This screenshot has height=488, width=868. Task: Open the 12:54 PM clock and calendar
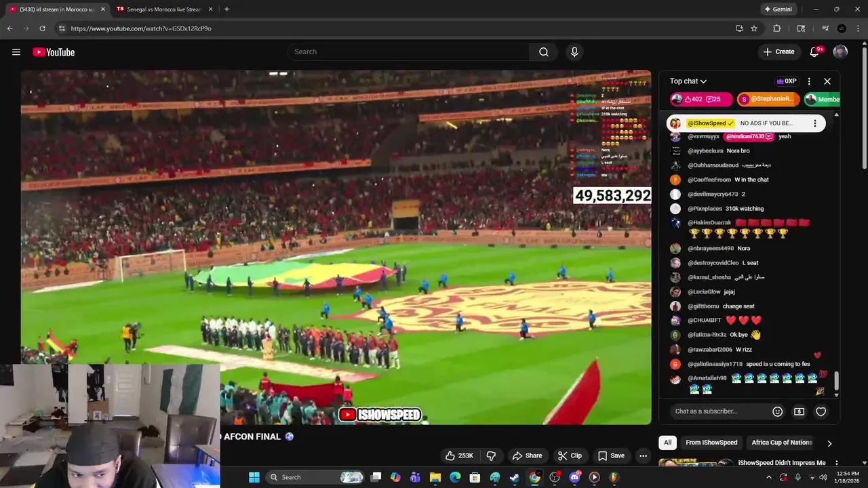(x=848, y=477)
